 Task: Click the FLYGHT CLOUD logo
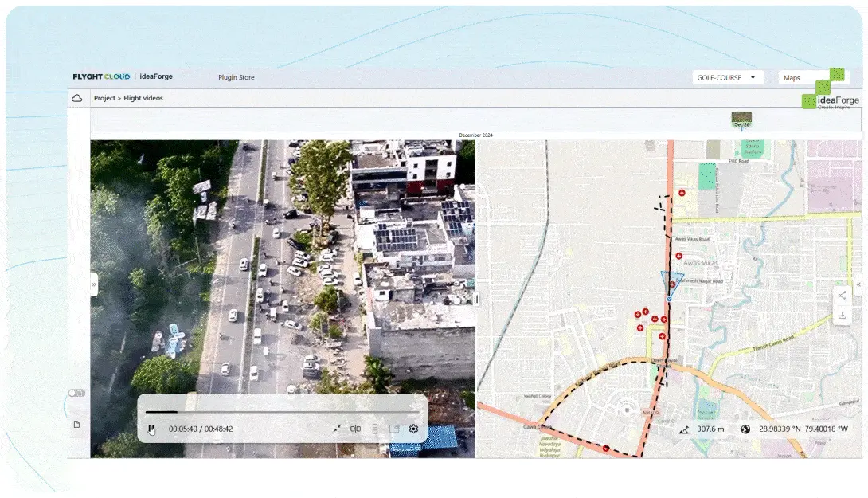tap(101, 76)
